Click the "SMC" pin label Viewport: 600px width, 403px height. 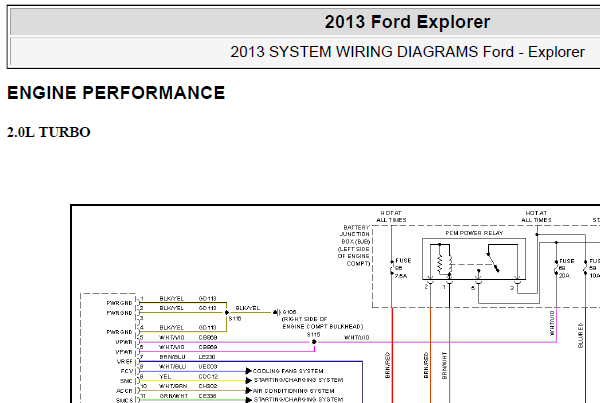click(126, 381)
